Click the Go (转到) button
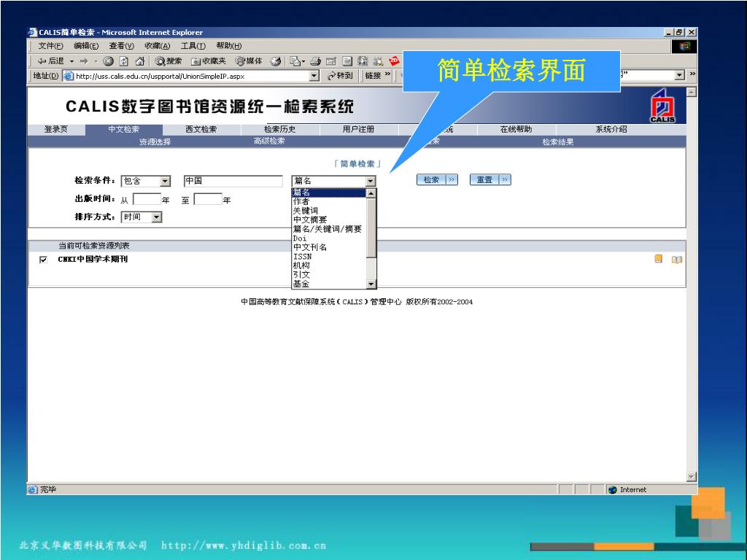 tap(341, 75)
